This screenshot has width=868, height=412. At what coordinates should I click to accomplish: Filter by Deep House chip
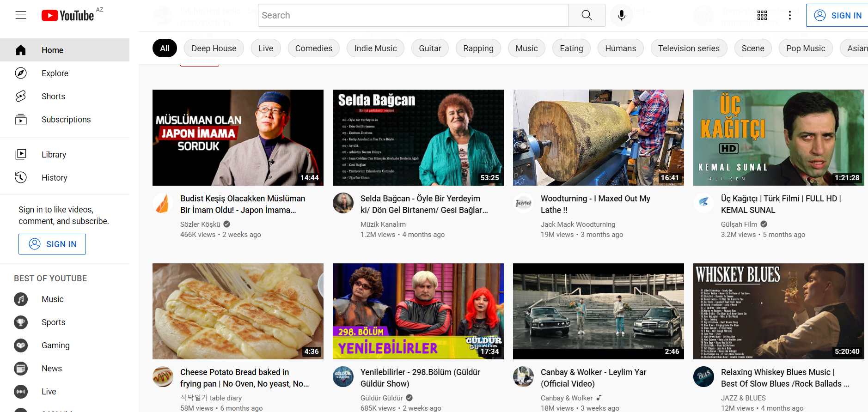pyautogui.click(x=214, y=48)
